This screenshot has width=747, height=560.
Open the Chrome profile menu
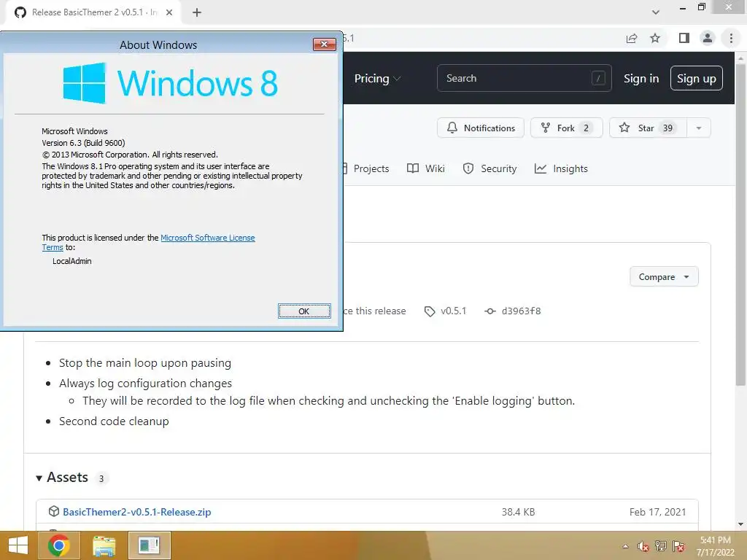(x=708, y=38)
